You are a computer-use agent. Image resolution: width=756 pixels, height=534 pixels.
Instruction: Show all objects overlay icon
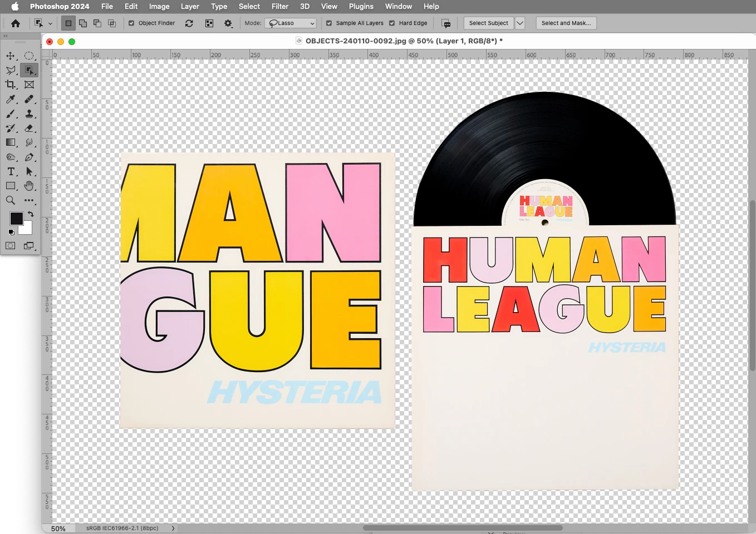coord(209,23)
